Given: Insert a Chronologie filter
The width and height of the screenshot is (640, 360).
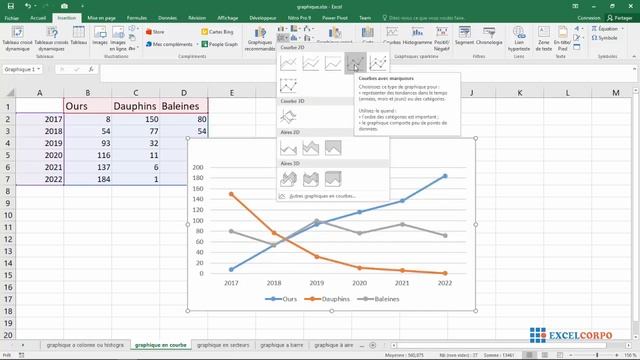Looking at the screenshot, I should [x=489, y=36].
